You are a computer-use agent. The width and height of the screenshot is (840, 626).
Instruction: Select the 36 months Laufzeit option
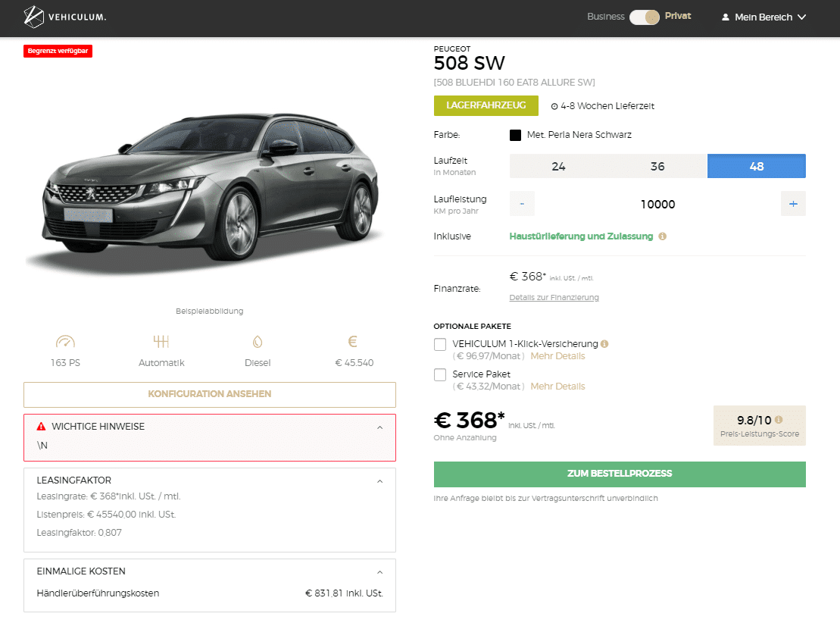[658, 166]
